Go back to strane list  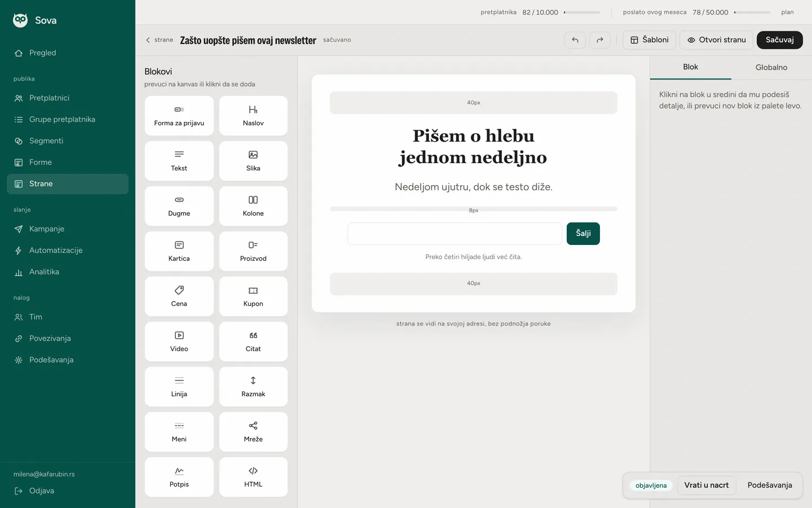[x=160, y=40]
